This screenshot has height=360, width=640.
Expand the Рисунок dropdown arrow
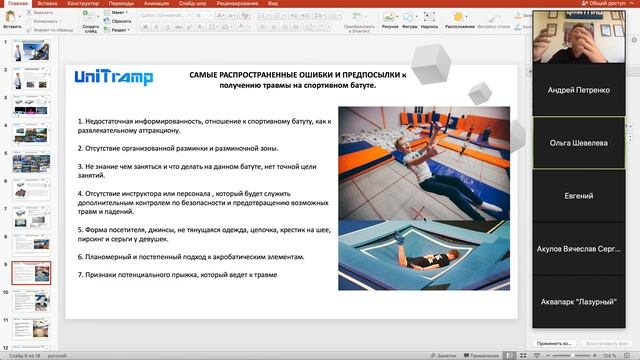[397, 16]
